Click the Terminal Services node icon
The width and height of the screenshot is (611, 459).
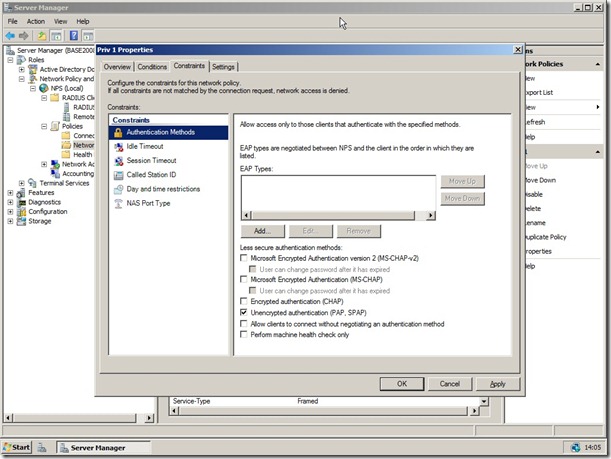coord(32,183)
